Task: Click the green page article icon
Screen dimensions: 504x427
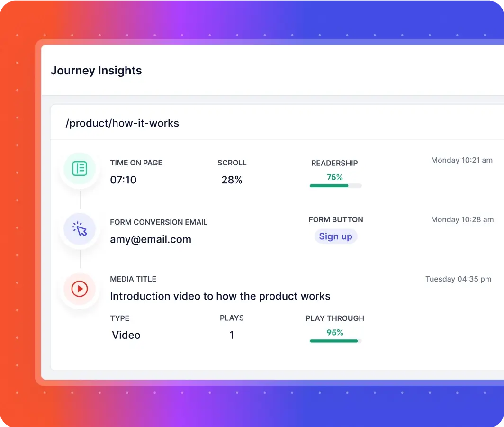Action: click(80, 168)
